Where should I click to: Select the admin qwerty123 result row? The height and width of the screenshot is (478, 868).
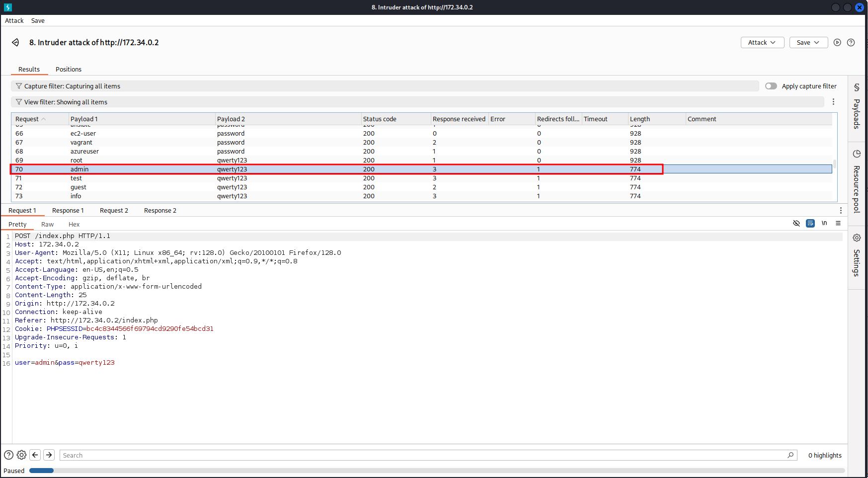pos(422,169)
